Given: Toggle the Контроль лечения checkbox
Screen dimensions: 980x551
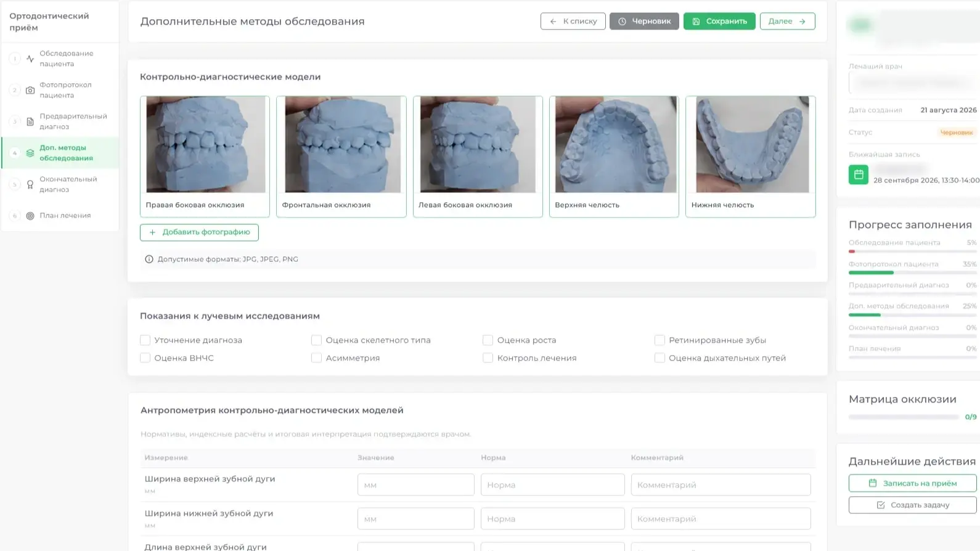Looking at the screenshot, I should [488, 358].
